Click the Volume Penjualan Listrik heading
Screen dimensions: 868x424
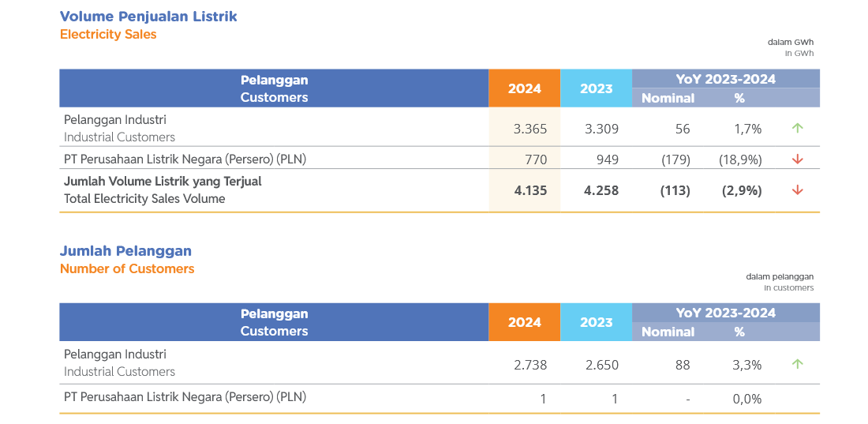[x=148, y=17]
